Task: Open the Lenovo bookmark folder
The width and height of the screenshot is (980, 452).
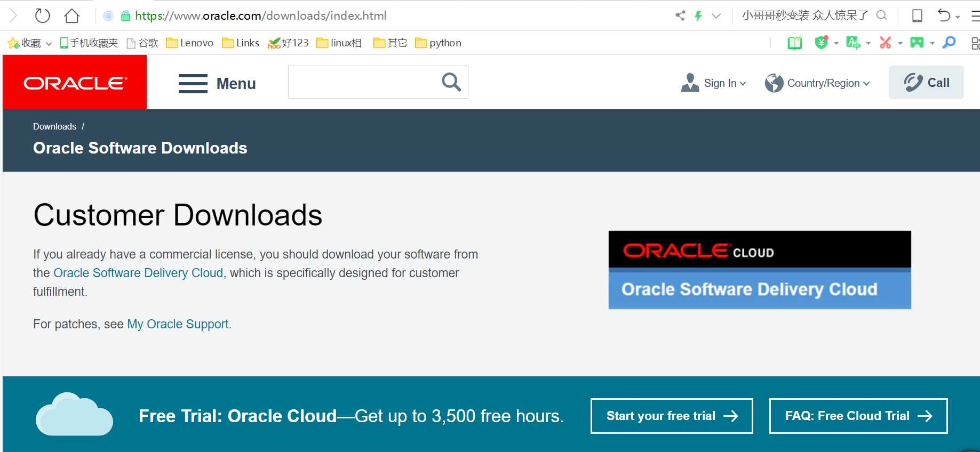Action: [x=189, y=43]
